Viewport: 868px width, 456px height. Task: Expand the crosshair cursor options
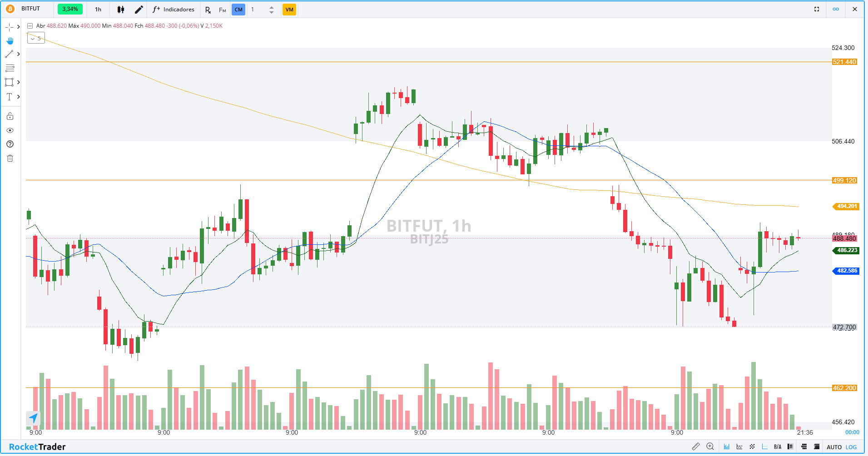tap(18, 27)
